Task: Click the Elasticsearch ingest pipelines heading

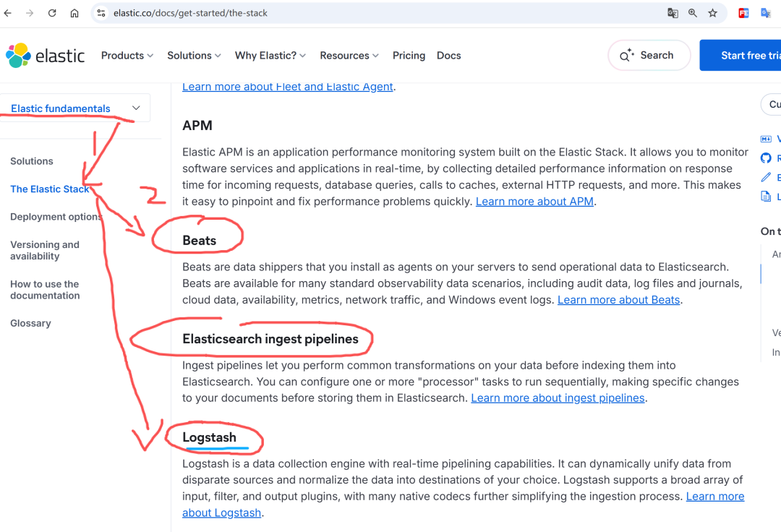Action: point(270,339)
